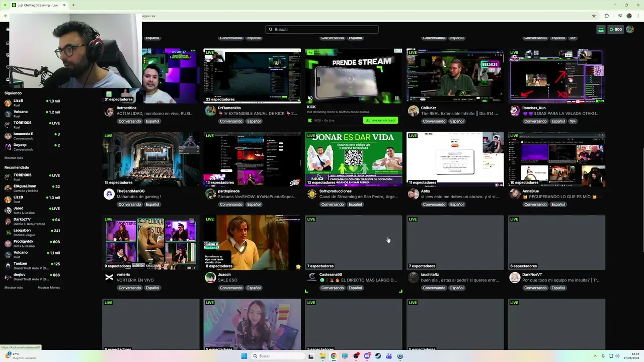Image resolution: width=644 pixels, height=362 pixels.
Task: Open Discord from taskbar
Action: (x=367, y=356)
